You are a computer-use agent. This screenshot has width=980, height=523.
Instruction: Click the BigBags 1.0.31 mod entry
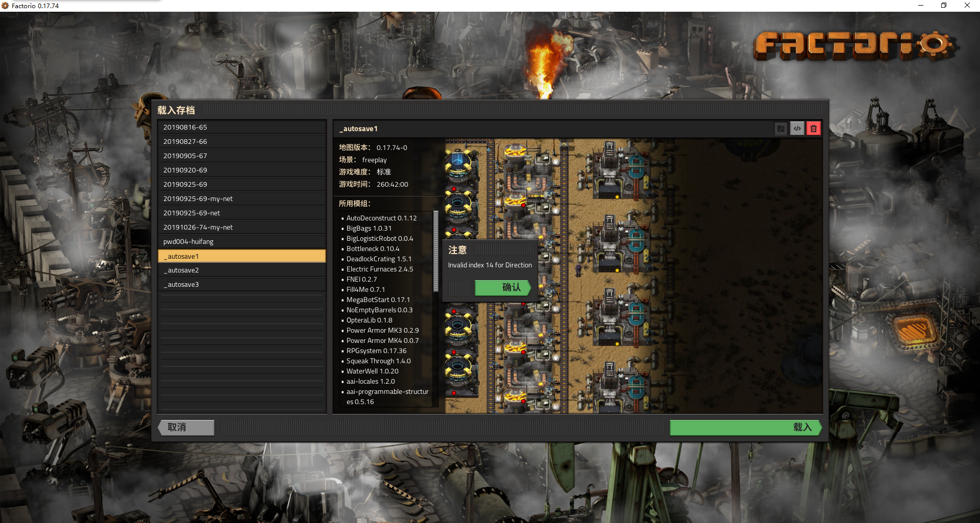point(369,228)
